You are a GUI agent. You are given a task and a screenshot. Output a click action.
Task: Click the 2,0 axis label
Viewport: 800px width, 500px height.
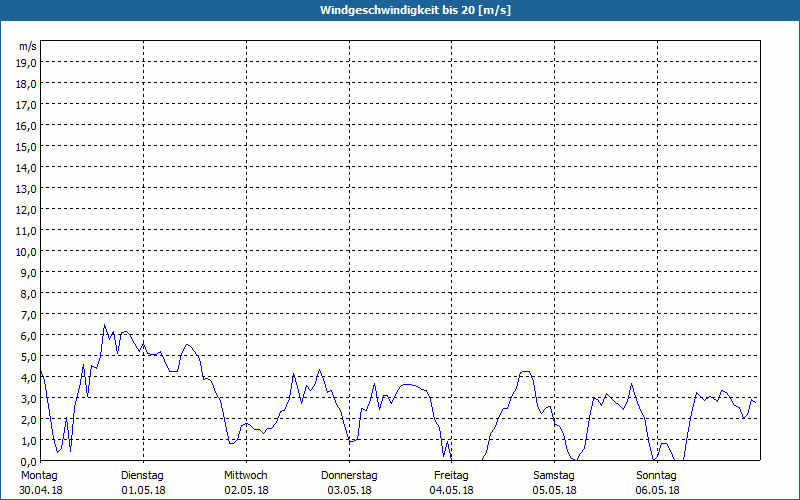[29, 420]
